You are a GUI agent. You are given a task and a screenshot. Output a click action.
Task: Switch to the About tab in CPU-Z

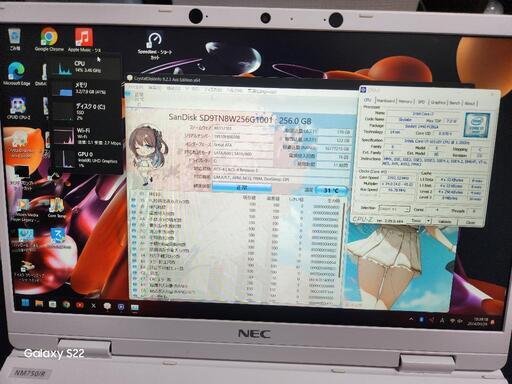pyautogui.click(x=470, y=103)
